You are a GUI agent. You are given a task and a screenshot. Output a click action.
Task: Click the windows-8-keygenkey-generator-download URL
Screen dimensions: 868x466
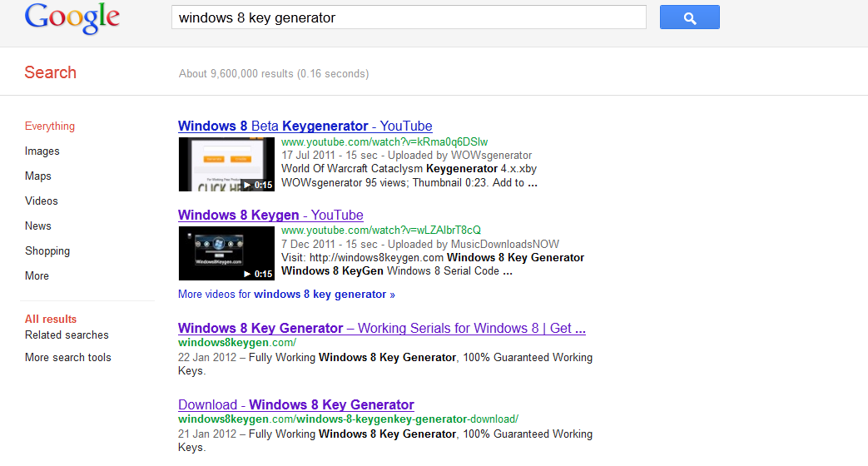point(348,419)
